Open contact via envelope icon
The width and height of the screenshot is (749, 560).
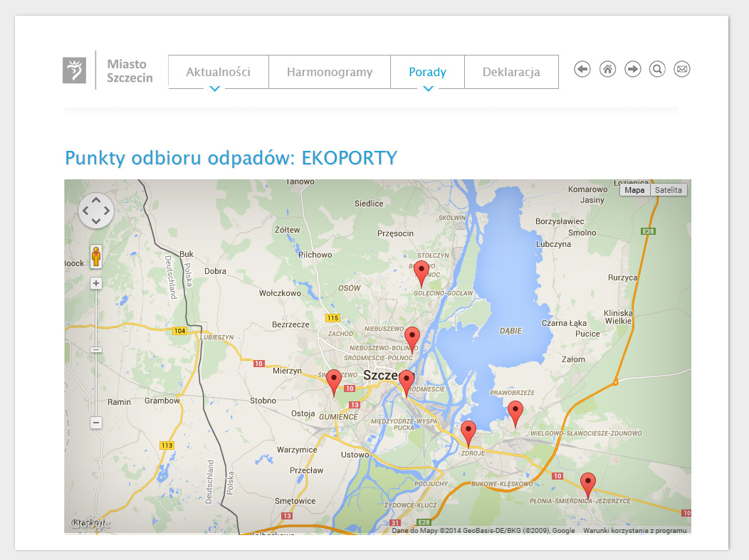(682, 69)
